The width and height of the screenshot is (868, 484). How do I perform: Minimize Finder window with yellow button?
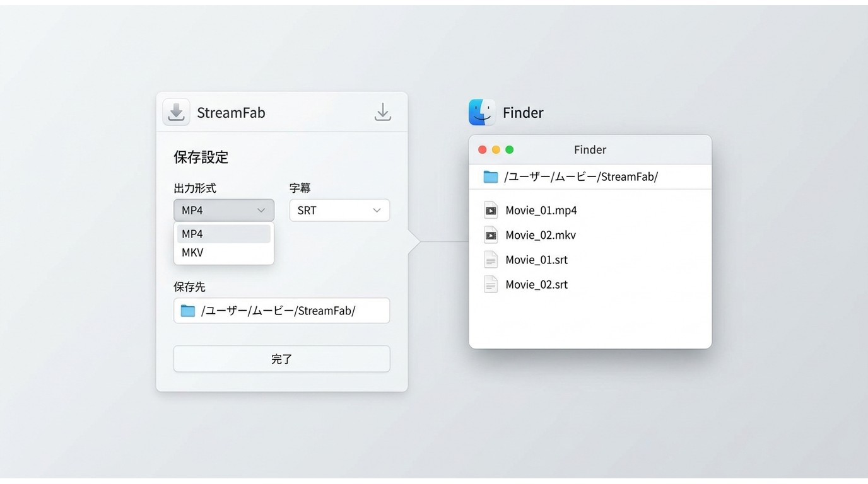tap(496, 150)
